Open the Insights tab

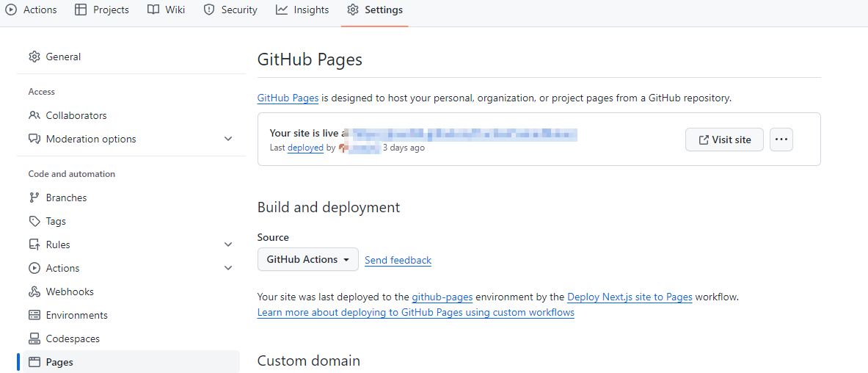pyautogui.click(x=302, y=10)
